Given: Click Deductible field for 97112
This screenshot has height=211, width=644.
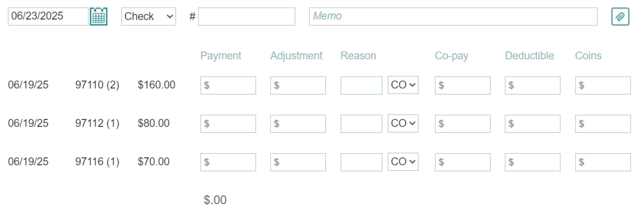Looking at the screenshot, I should 533,124.
